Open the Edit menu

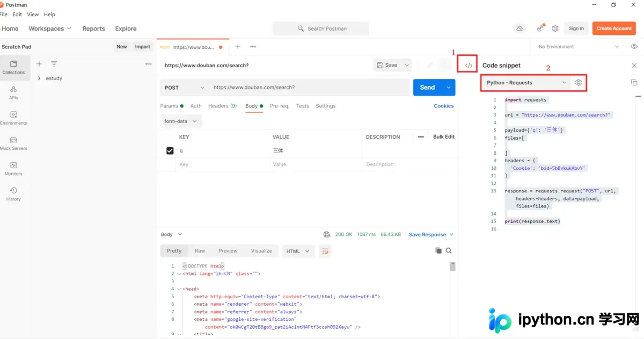pos(18,15)
